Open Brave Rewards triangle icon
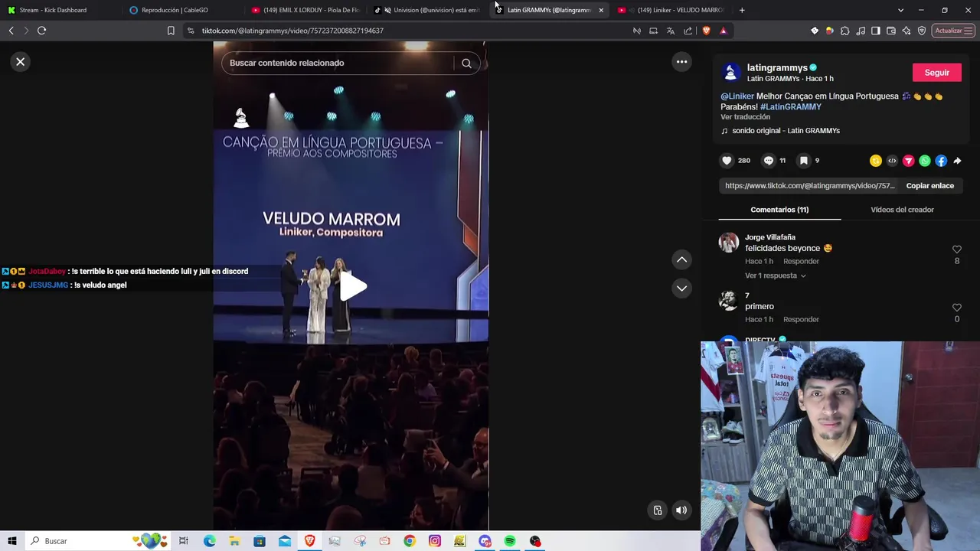Screen dimensions: 980x551 pos(724,31)
